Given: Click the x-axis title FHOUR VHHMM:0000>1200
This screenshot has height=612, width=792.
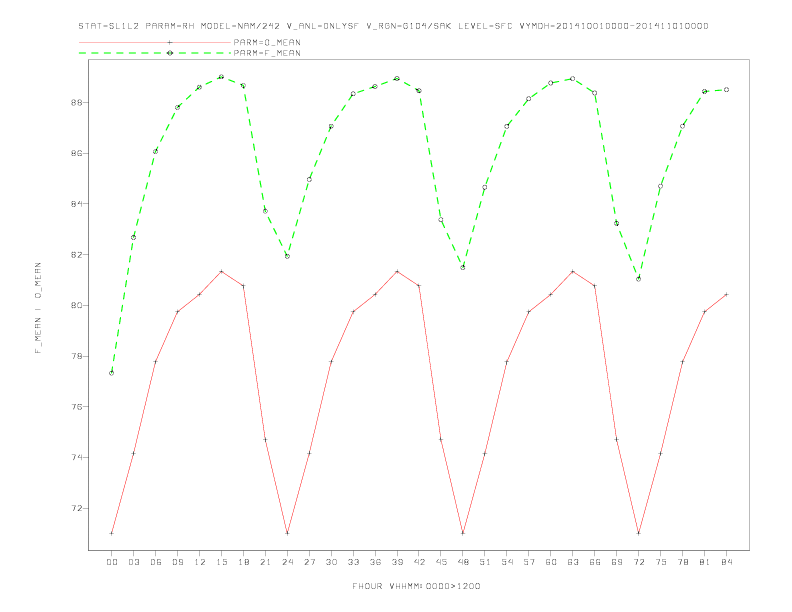Looking at the screenshot, I should click(x=416, y=586).
